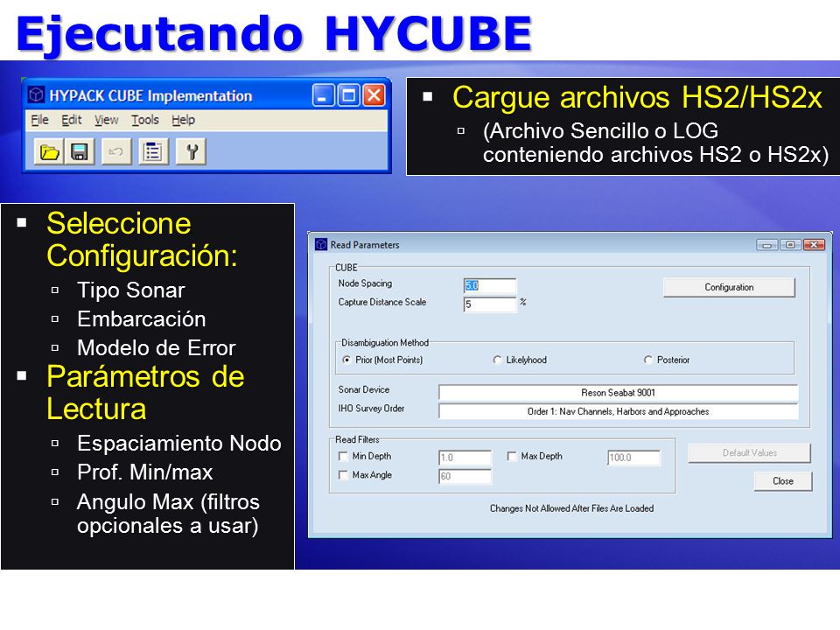
Task: Click the undo arrow toolbar icon
Action: pyautogui.click(x=115, y=152)
